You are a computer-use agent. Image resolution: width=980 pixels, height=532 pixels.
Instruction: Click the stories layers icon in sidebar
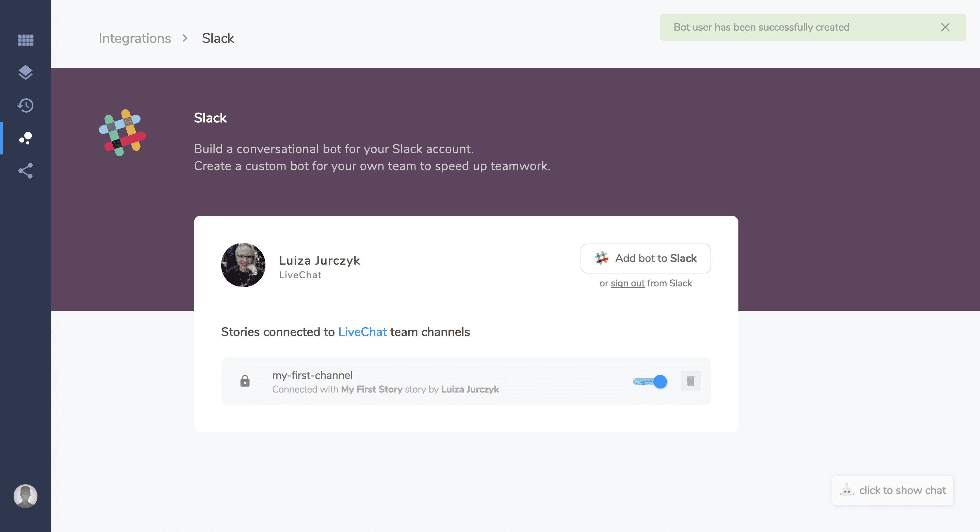point(26,72)
